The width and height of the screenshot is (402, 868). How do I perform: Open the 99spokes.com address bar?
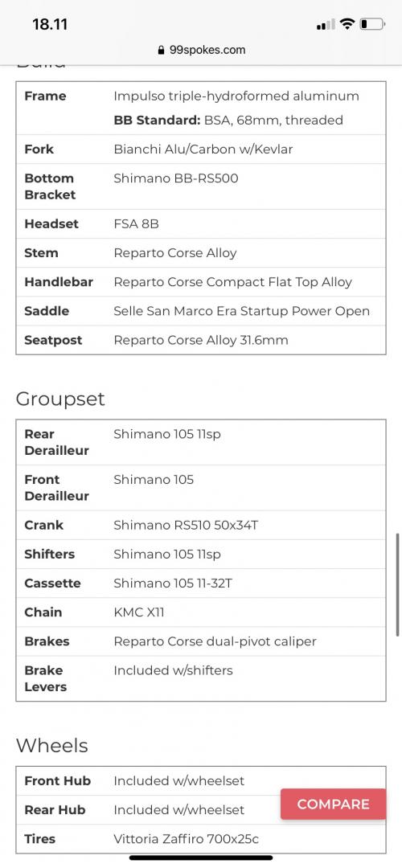202,50
